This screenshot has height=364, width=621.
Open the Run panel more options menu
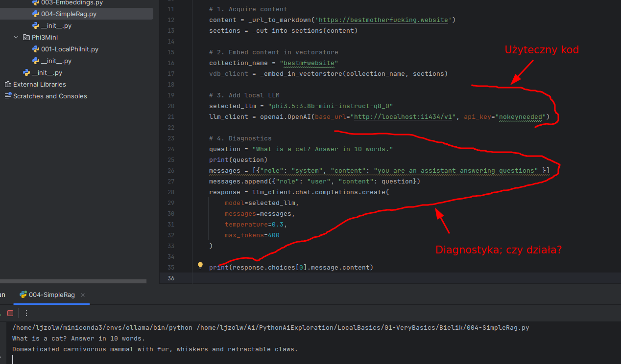[26, 313]
